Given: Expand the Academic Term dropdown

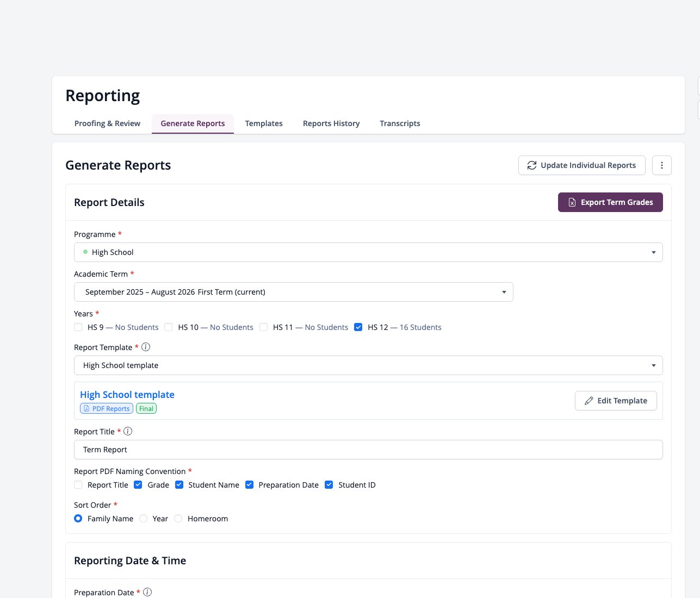Looking at the screenshot, I should [x=294, y=292].
